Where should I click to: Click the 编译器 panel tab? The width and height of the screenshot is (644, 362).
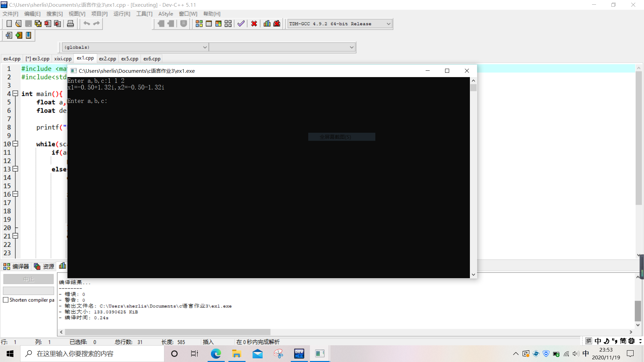point(16,266)
